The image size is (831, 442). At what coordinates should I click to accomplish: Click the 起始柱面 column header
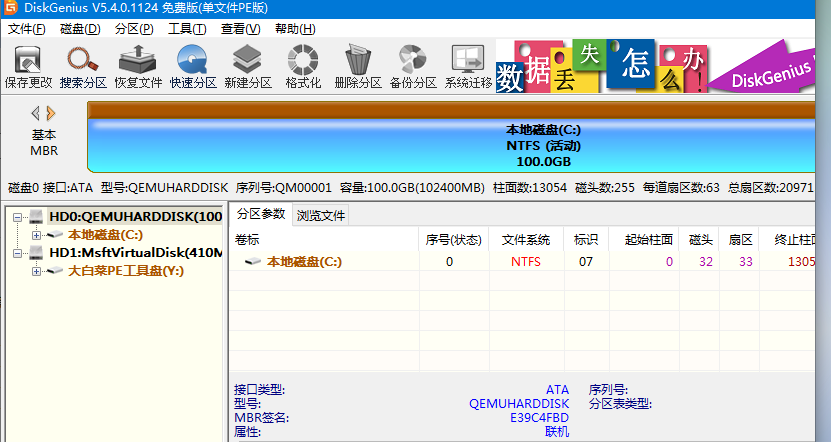pos(644,240)
